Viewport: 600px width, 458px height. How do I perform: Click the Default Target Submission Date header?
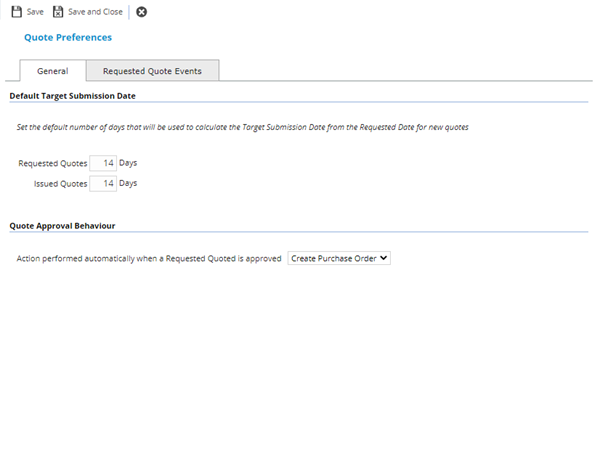72,95
